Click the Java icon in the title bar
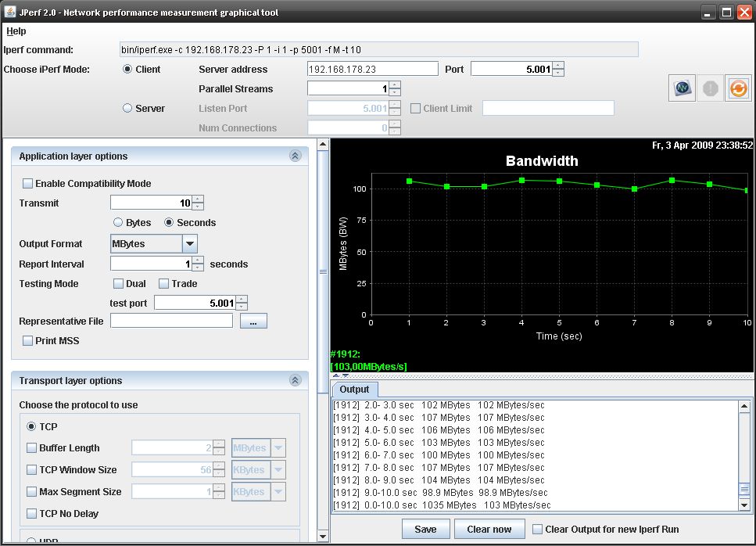 pos(11,12)
